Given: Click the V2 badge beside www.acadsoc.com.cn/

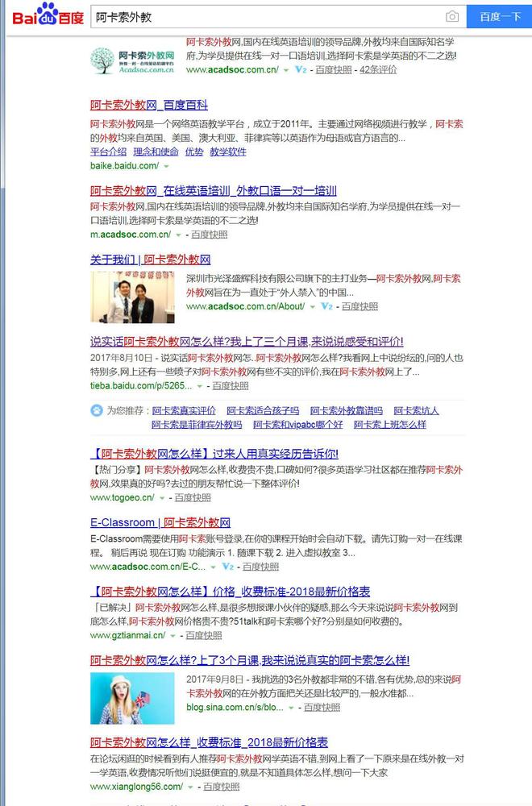Looking at the screenshot, I should coord(301,69).
